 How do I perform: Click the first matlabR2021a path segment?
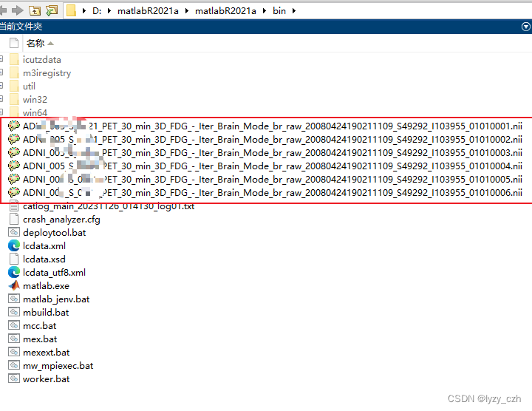(x=148, y=11)
